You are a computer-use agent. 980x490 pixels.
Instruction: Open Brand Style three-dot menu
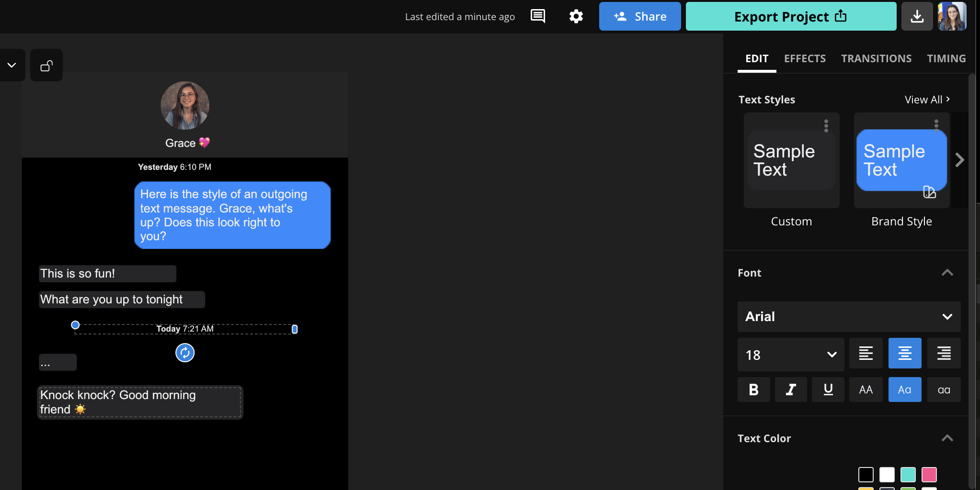936,126
